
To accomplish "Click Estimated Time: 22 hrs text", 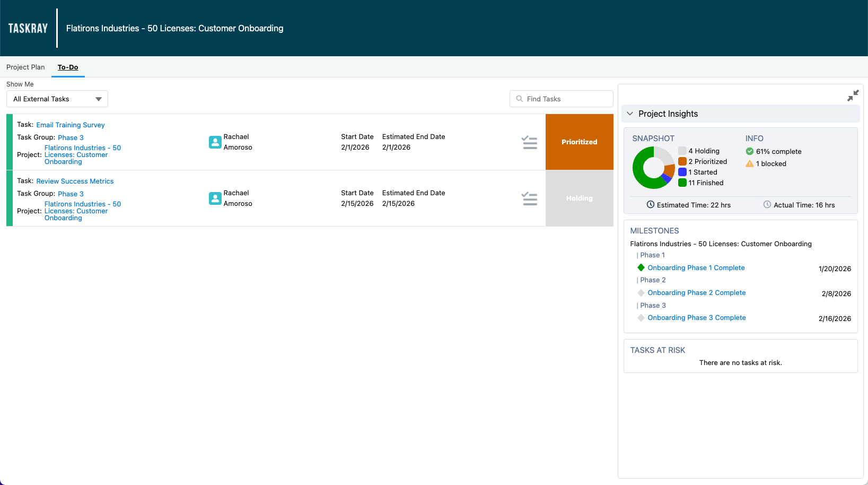I will click(x=694, y=205).
